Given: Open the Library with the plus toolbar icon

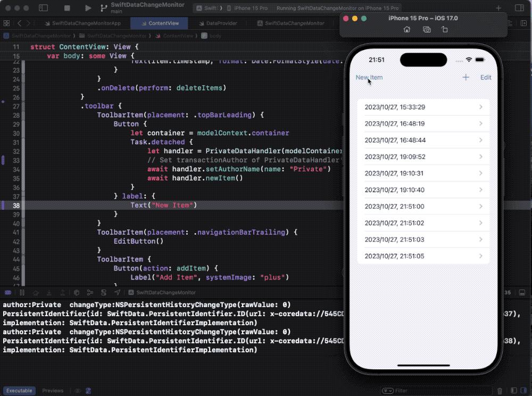Looking at the screenshot, I should (x=498, y=8).
